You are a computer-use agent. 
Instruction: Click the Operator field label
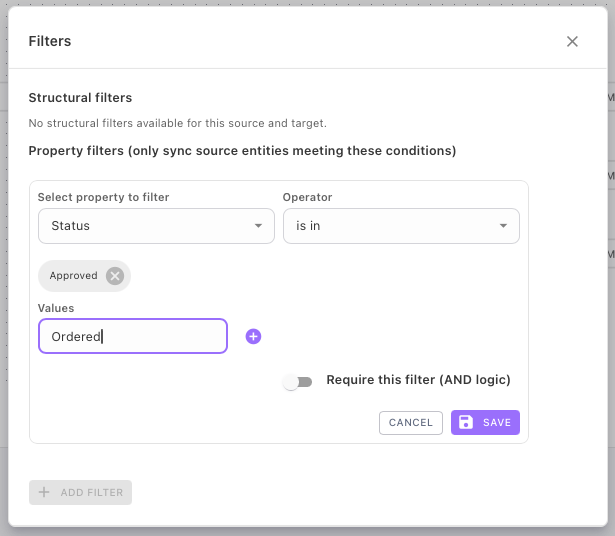coord(308,198)
